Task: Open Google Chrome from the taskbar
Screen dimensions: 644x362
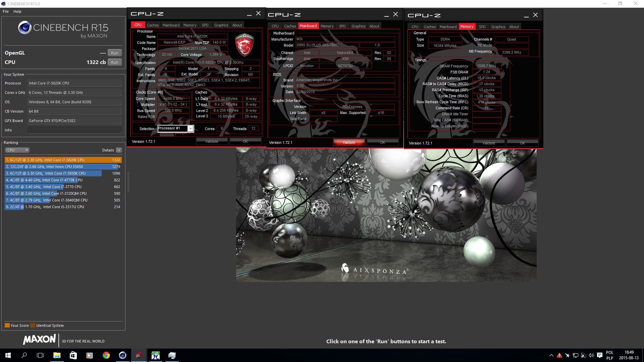Action: click(x=106, y=355)
